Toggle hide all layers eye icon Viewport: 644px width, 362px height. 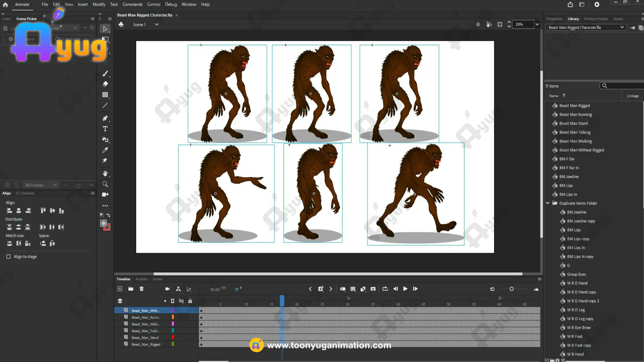pos(181,301)
